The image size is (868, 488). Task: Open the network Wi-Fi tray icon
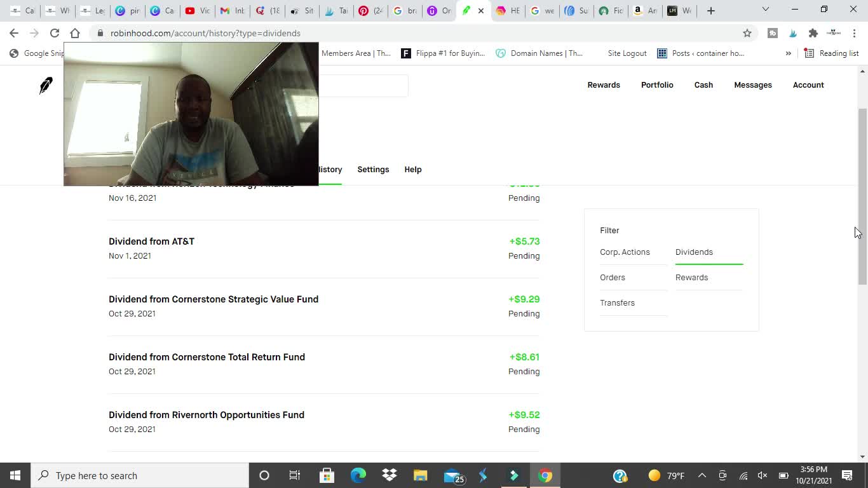[743, 475]
